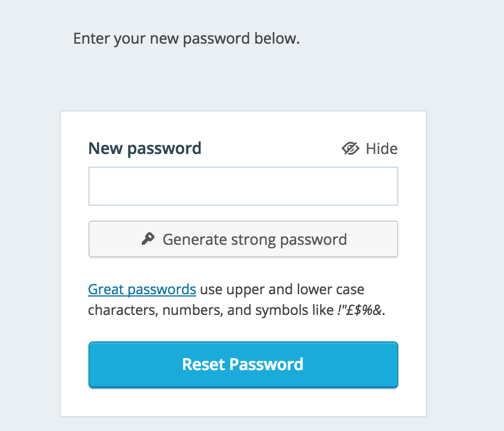Hide the typed password using eye icon
Image resolution: width=504 pixels, height=431 pixels.
pyautogui.click(x=350, y=149)
